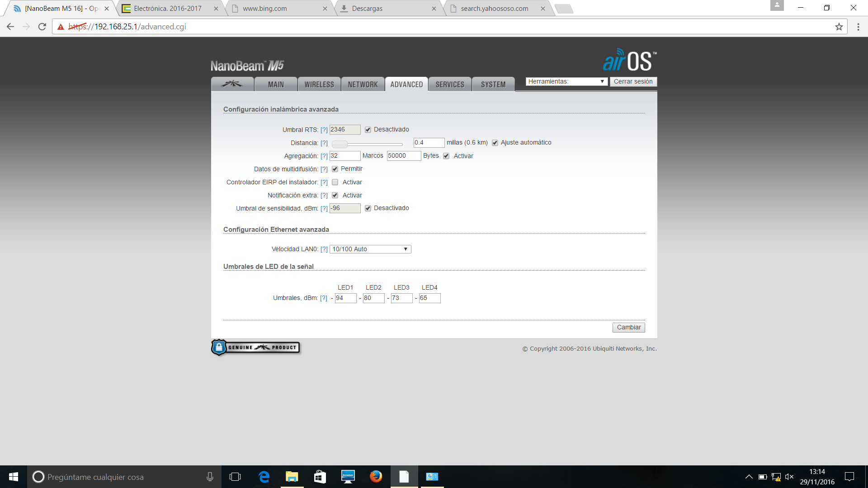Click the Agregación Bytes input field

(x=404, y=155)
